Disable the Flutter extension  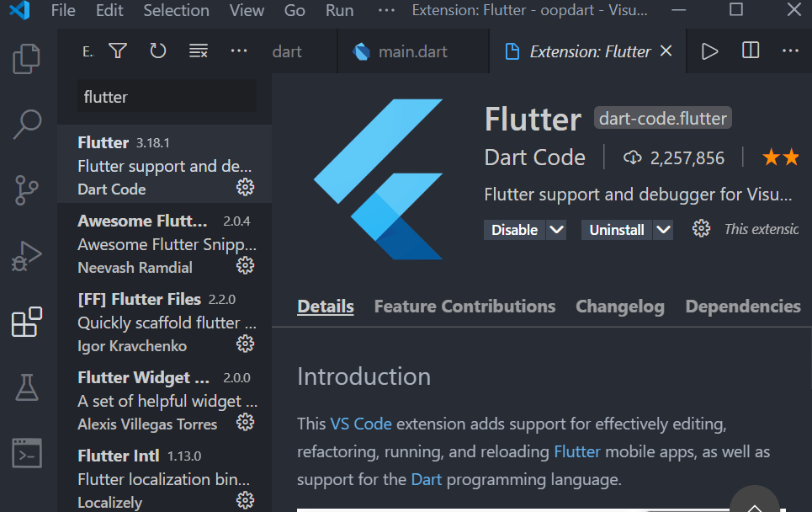[514, 230]
